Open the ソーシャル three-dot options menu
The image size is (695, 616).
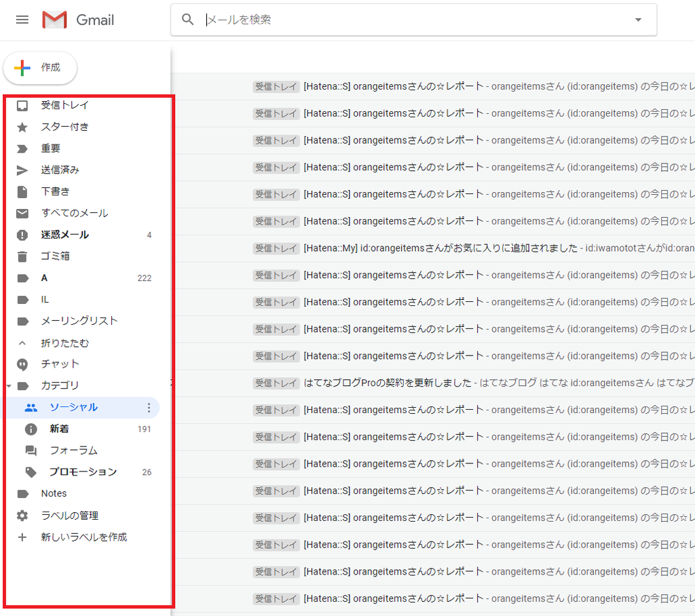click(x=149, y=408)
